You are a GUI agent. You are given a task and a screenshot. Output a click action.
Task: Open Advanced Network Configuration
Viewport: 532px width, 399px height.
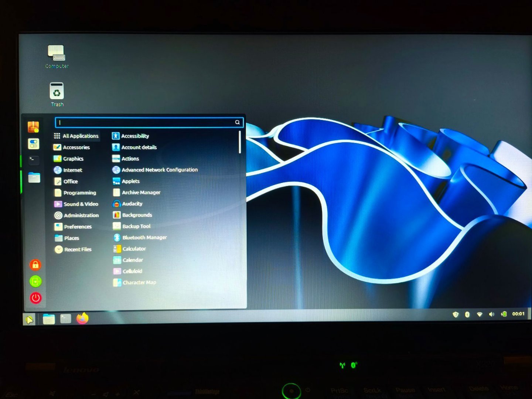(x=155, y=170)
